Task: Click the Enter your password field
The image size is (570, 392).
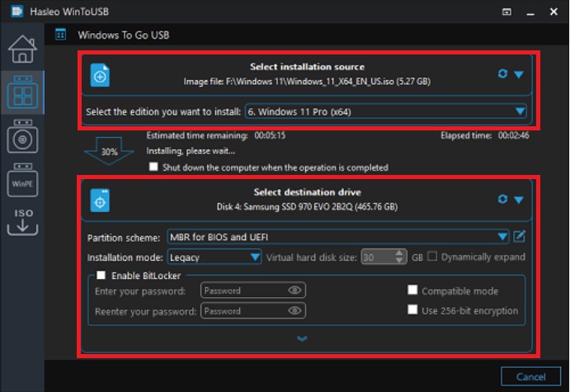Action: (x=253, y=290)
